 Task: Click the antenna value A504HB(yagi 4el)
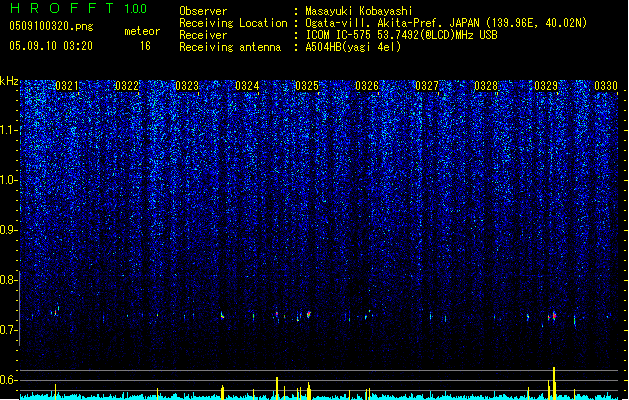point(353,47)
